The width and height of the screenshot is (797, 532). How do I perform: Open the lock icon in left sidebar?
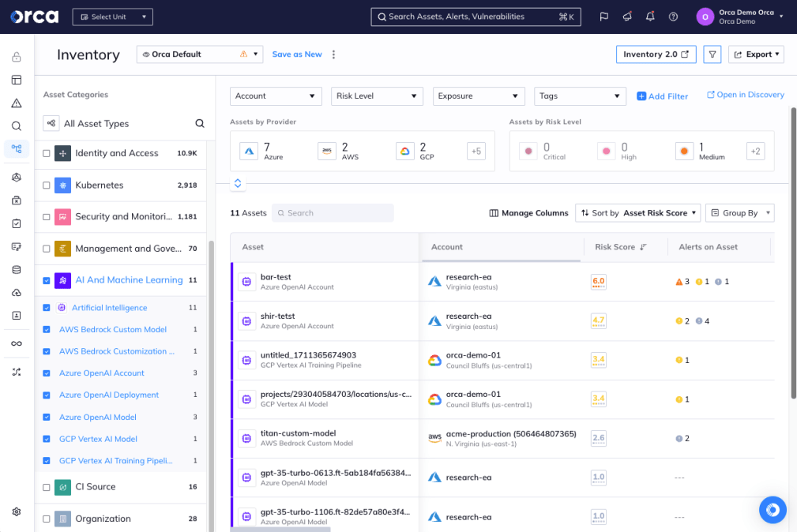click(17, 56)
